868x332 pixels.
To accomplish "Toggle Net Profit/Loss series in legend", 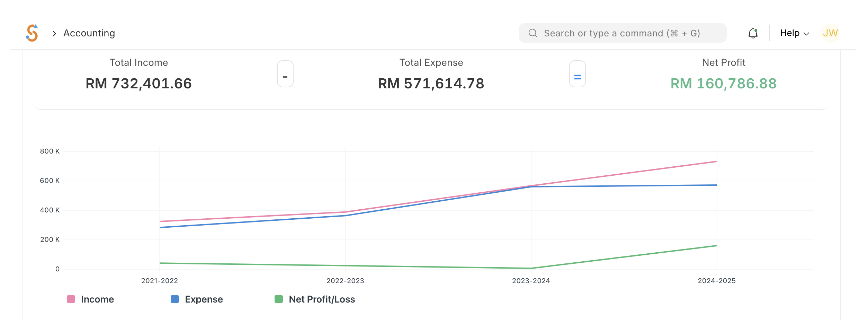I will pos(322,299).
